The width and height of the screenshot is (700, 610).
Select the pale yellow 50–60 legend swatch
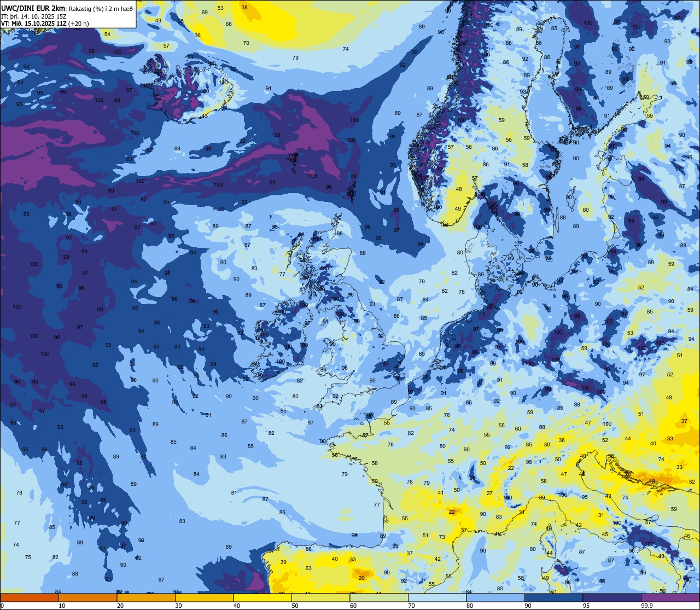320,598
